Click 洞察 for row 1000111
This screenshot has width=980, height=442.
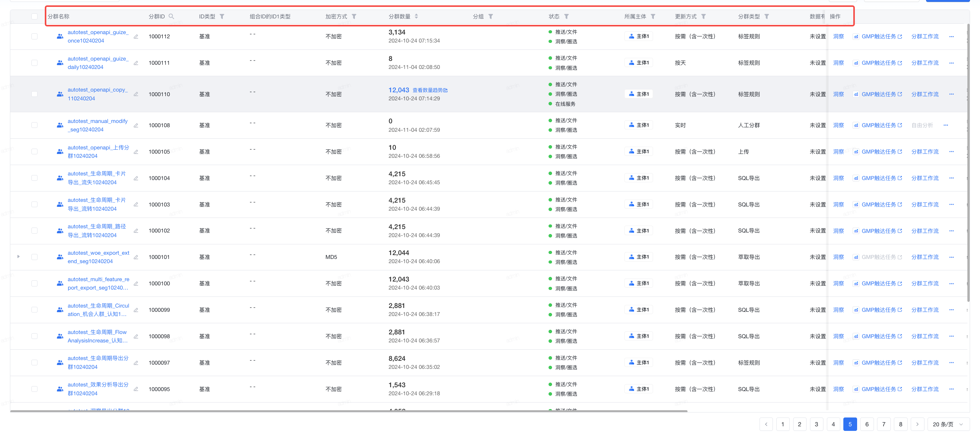(x=838, y=63)
